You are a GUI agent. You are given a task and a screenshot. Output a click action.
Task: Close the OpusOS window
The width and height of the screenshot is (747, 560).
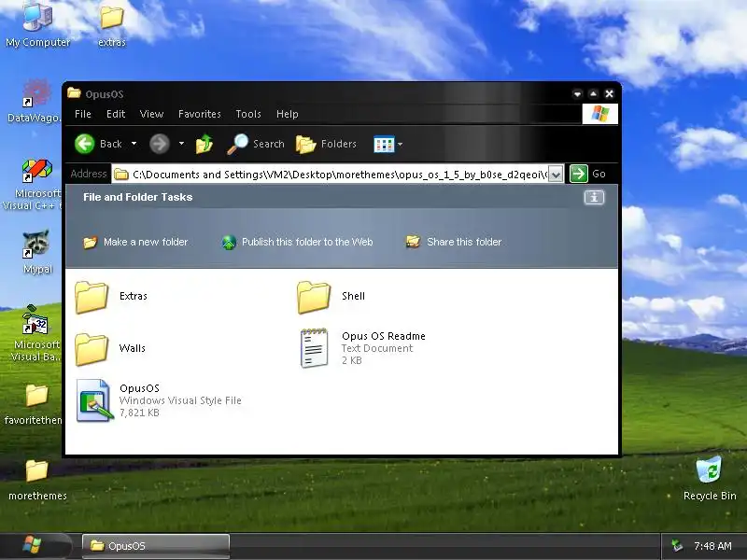tap(610, 94)
